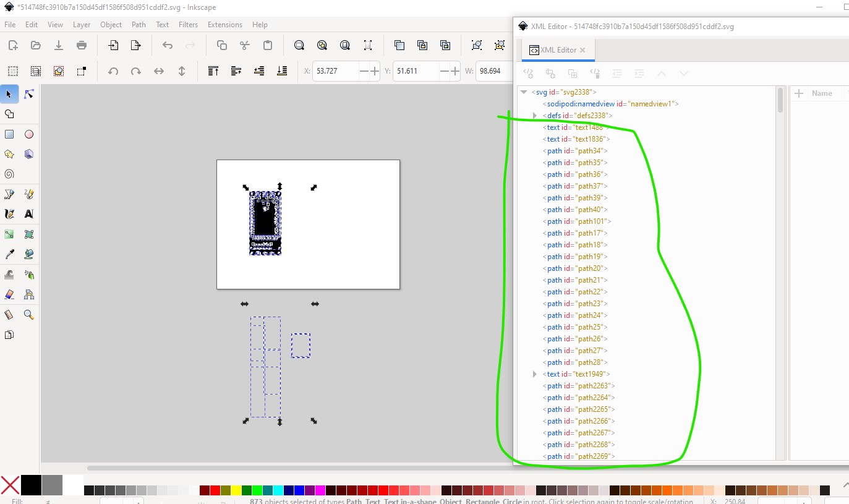
Task: Raise selection to top icon
Action: pyautogui.click(x=213, y=71)
